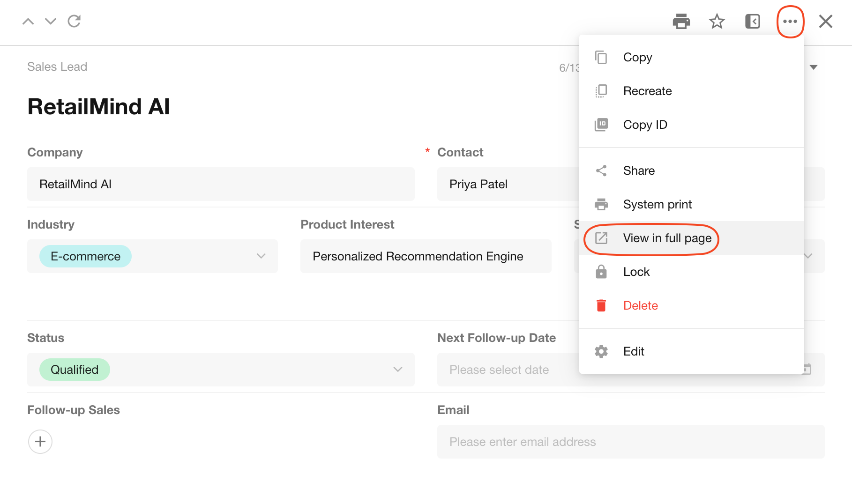
Task: Click the Email address input field
Action: point(630,442)
